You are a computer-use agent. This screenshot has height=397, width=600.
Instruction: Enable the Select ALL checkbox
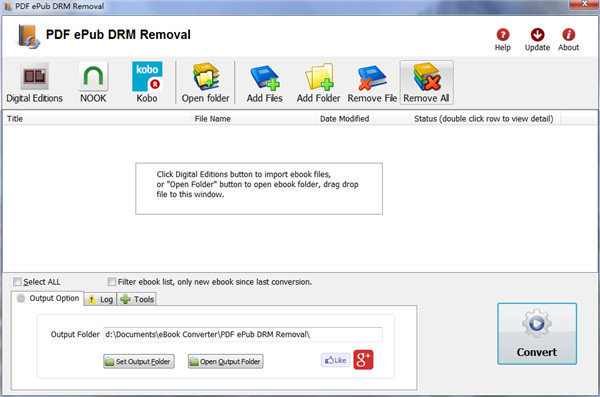click(17, 282)
